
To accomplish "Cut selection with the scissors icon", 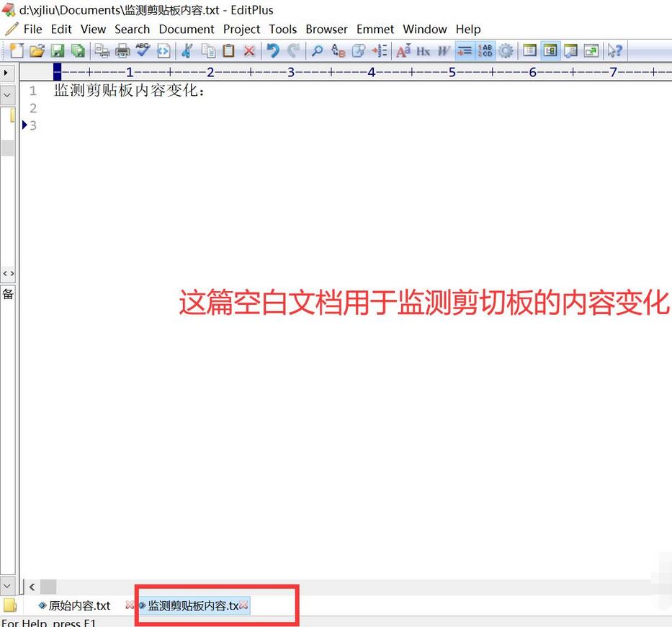I will point(187,50).
